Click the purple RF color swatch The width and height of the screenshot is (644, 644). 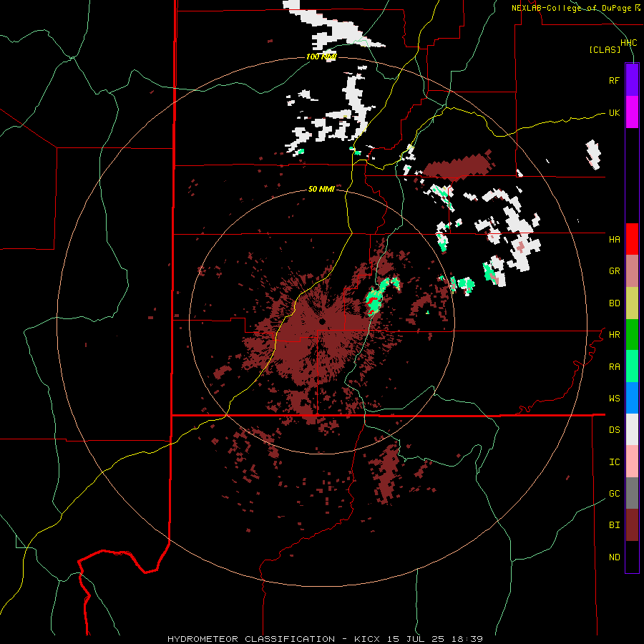[632, 80]
